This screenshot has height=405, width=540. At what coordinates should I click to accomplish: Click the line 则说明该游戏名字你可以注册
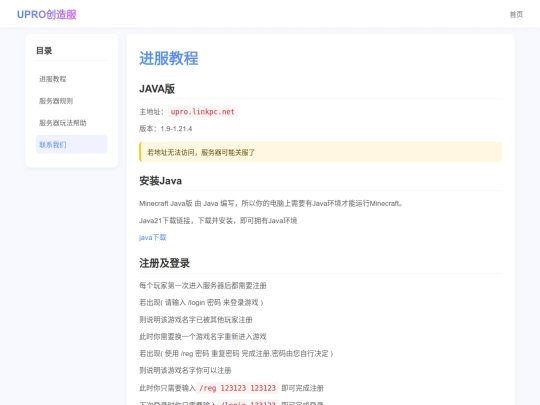click(x=185, y=371)
